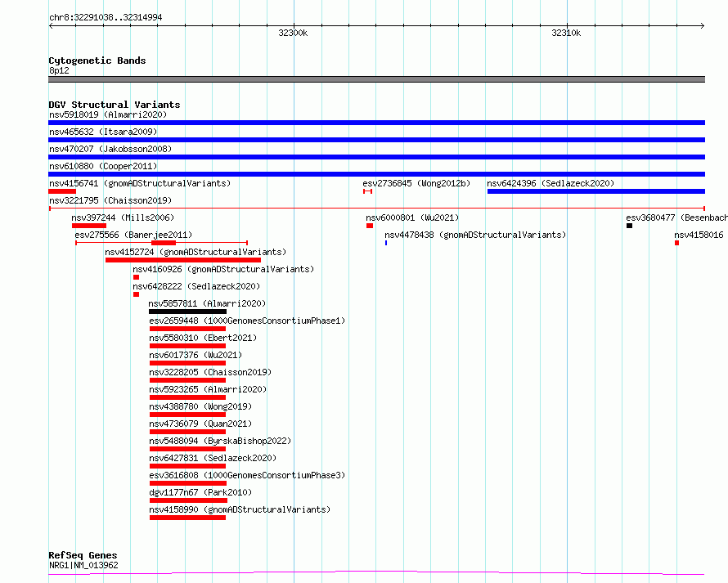Click nsv4478438 gnomAD label
The width and height of the screenshot is (728, 583).
(475, 235)
